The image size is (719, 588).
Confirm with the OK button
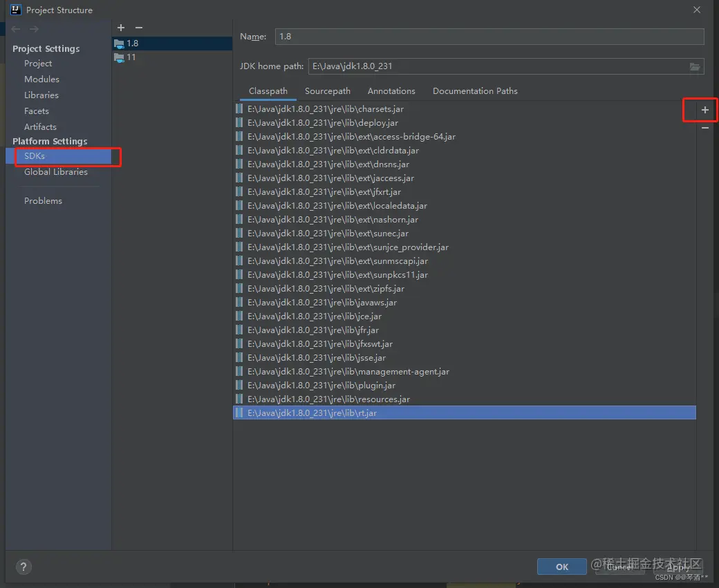pyautogui.click(x=561, y=567)
